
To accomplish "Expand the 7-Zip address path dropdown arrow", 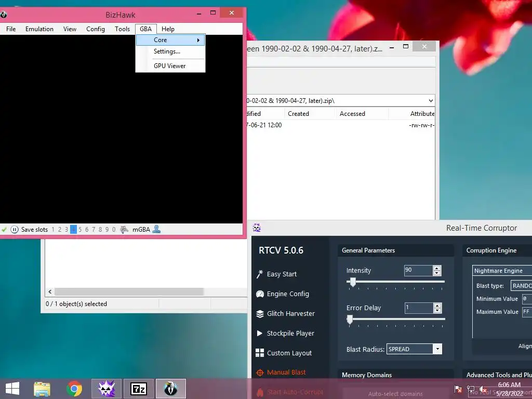I will (431, 101).
